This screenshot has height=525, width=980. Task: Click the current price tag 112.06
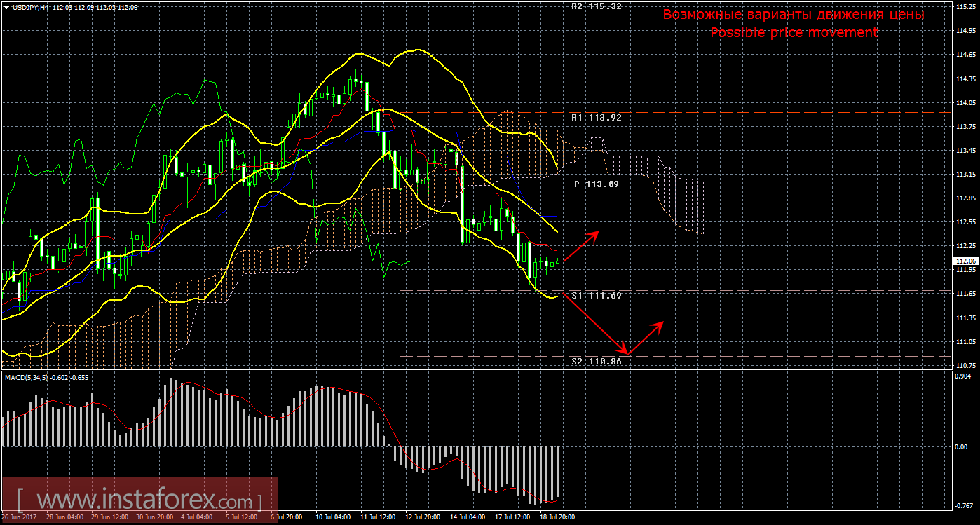(x=966, y=261)
